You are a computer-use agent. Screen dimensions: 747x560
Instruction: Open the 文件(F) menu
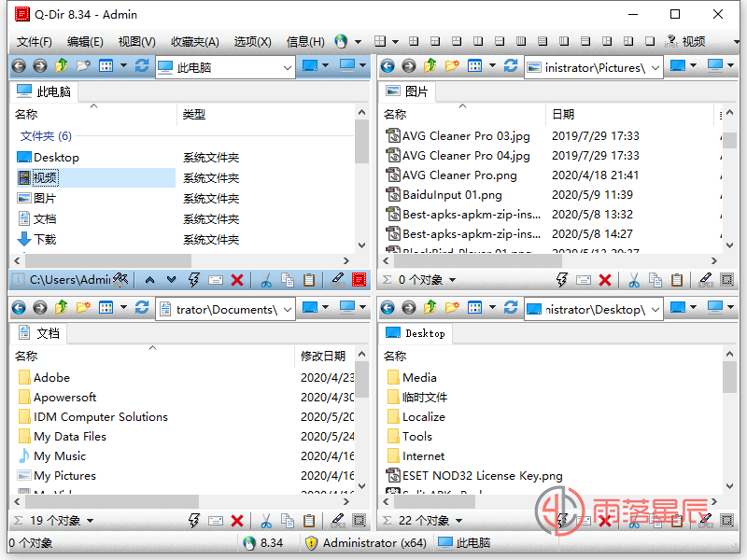34,42
